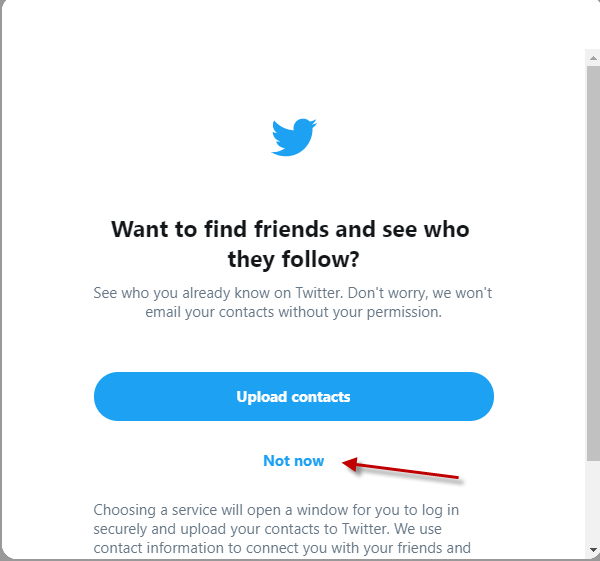
Task: Click the word "friends" in the heading
Action: point(292,229)
